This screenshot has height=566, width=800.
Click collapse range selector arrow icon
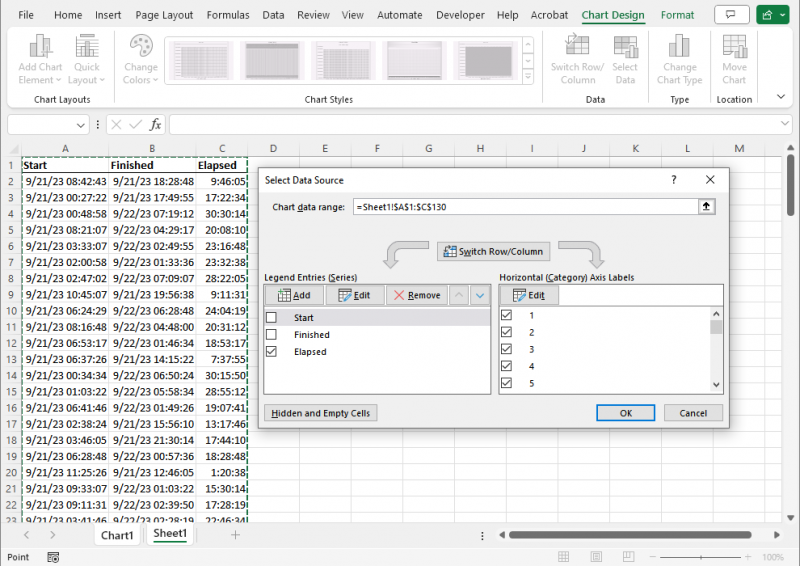click(x=707, y=207)
